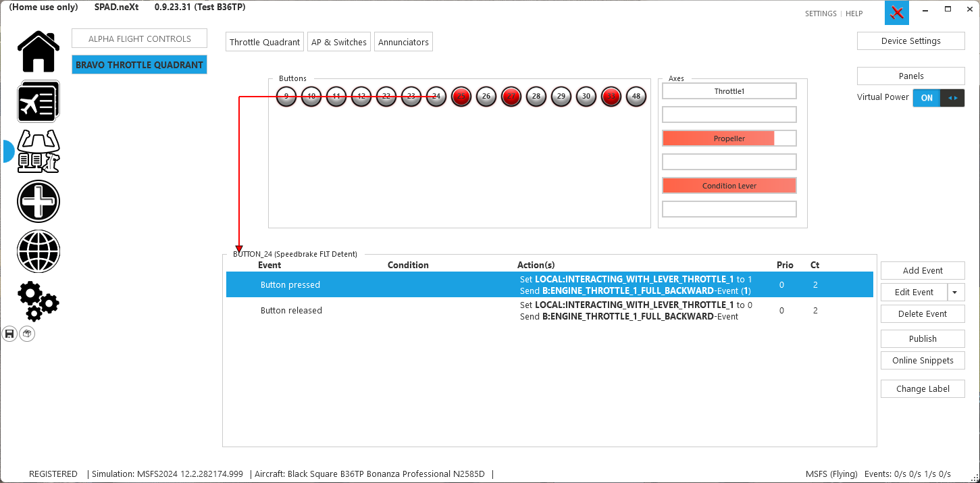
Task: Select red button 25 indicator
Action: click(461, 97)
